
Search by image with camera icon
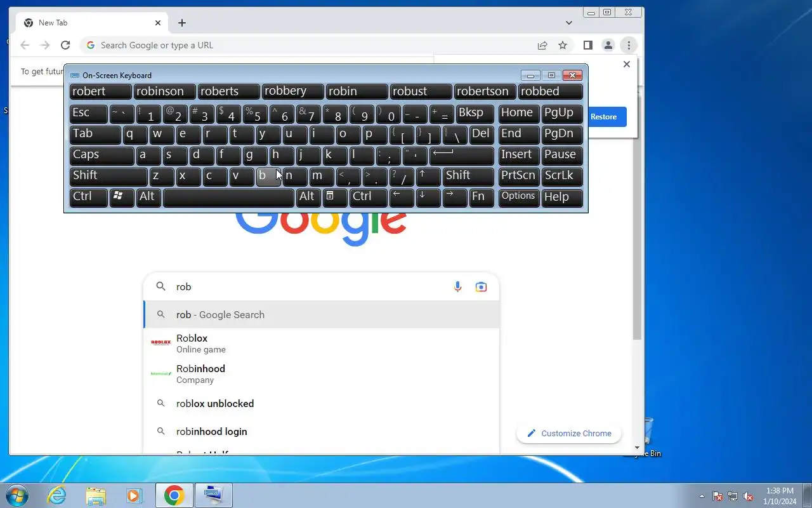point(481,287)
